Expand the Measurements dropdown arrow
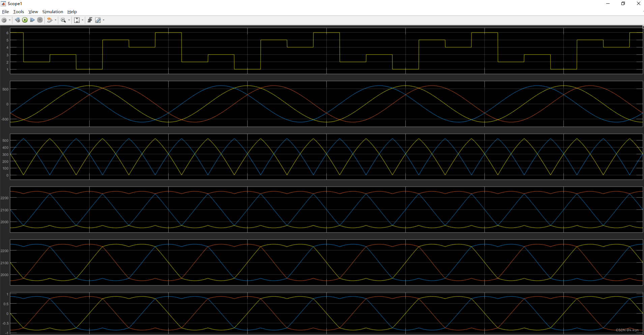This screenshot has height=335, width=644. pyautogui.click(x=104, y=20)
